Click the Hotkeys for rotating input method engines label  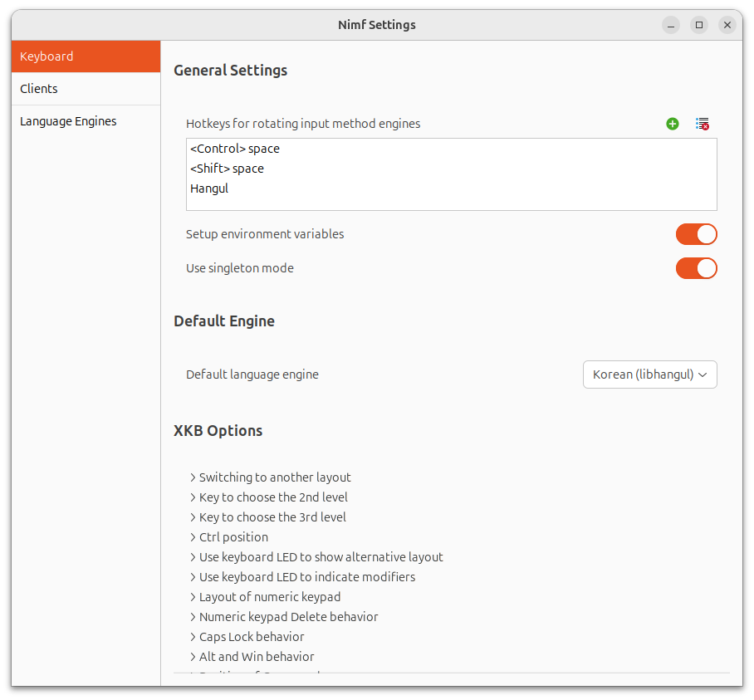tap(303, 124)
